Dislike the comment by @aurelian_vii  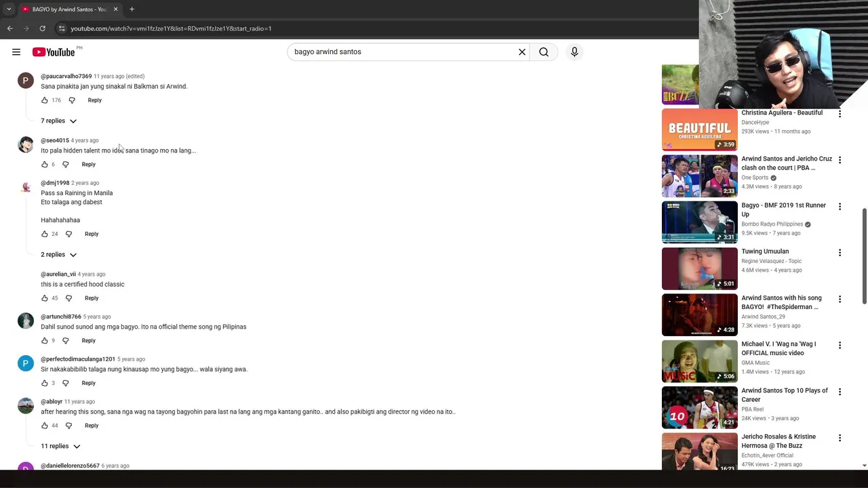pos(68,298)
